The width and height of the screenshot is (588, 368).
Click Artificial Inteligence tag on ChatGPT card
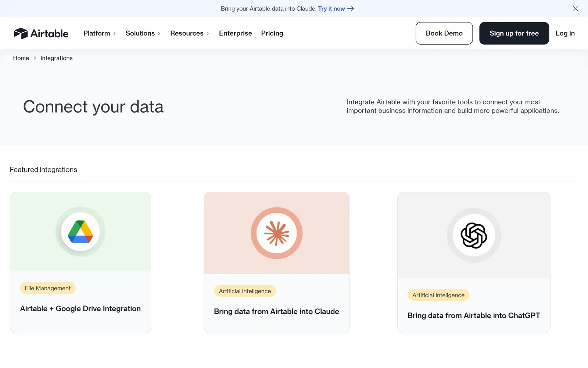pyautogui.click(x=438, y=295)
